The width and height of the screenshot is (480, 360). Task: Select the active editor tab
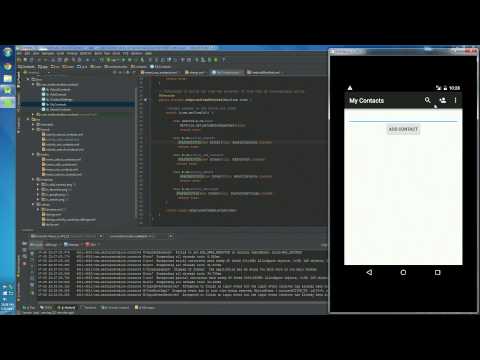228,72
